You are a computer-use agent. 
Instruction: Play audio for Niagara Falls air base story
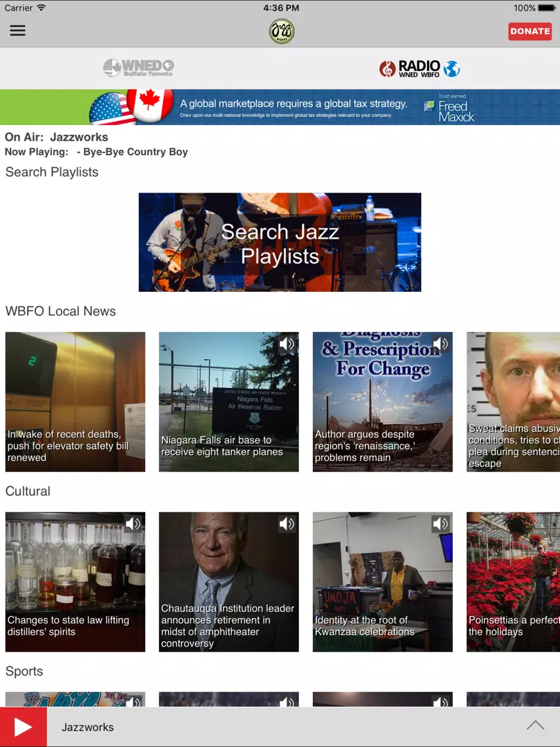click(x=287, y=344)
